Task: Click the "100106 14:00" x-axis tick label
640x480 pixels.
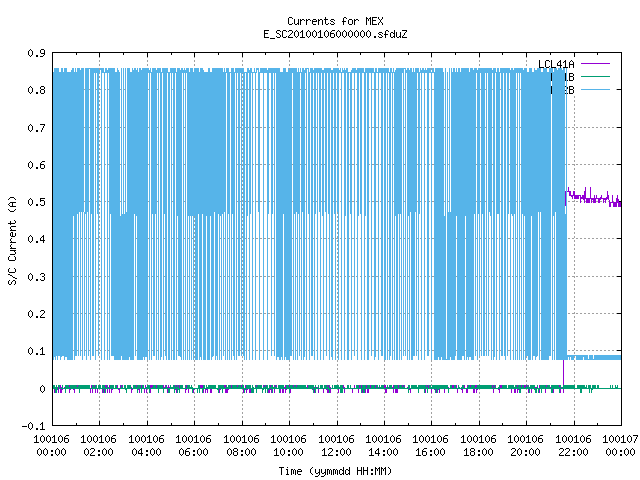Action: (383, 446)
